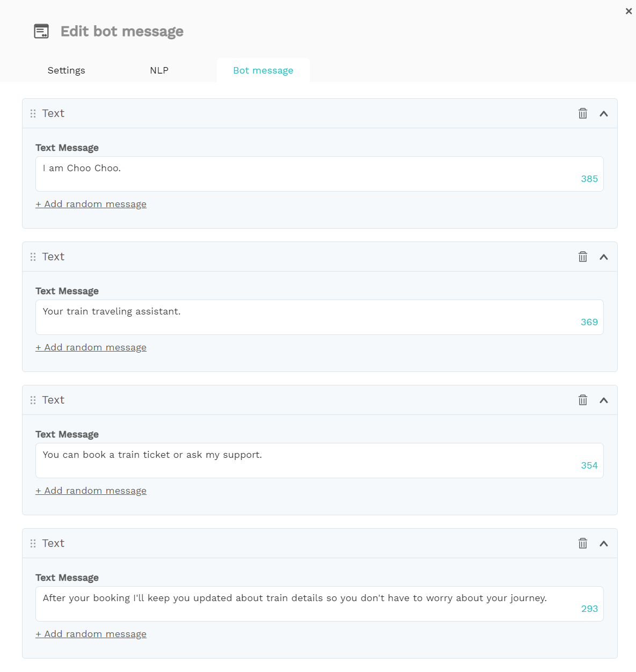Edit the 'You can book a train ticket' field
This screenshot has height=672, width=636.
[319, 461]
